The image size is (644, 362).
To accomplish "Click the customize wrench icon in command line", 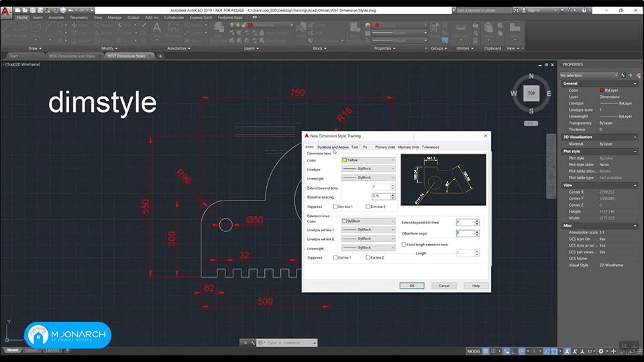I will pos(253,343).
